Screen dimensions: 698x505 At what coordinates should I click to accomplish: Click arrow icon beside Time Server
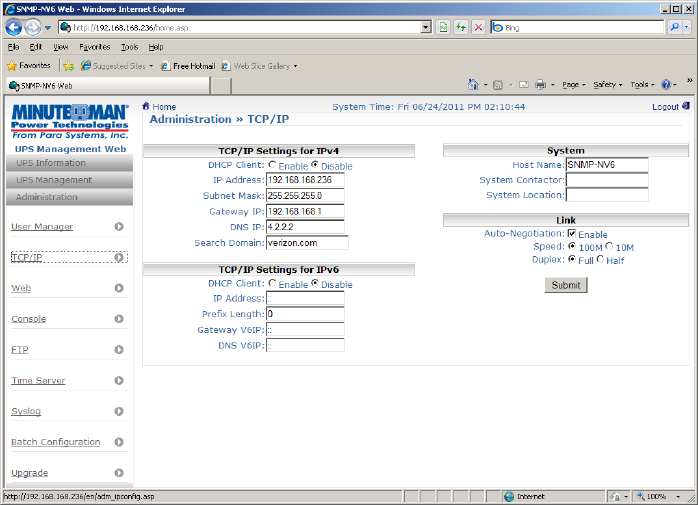[119, 380]
